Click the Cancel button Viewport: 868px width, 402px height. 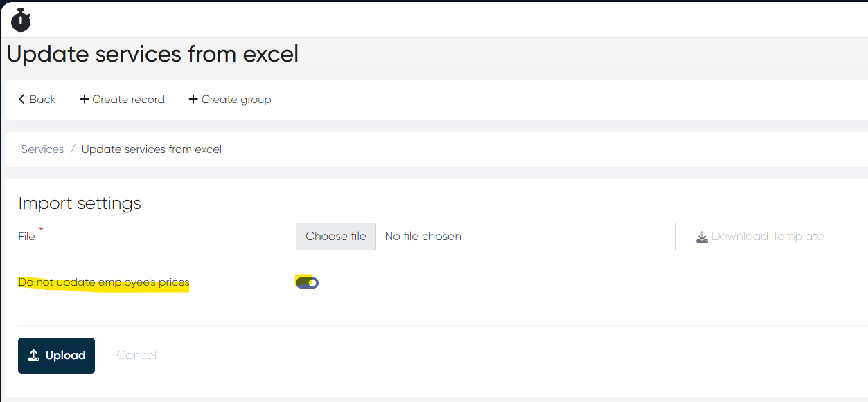coord(136,356)
